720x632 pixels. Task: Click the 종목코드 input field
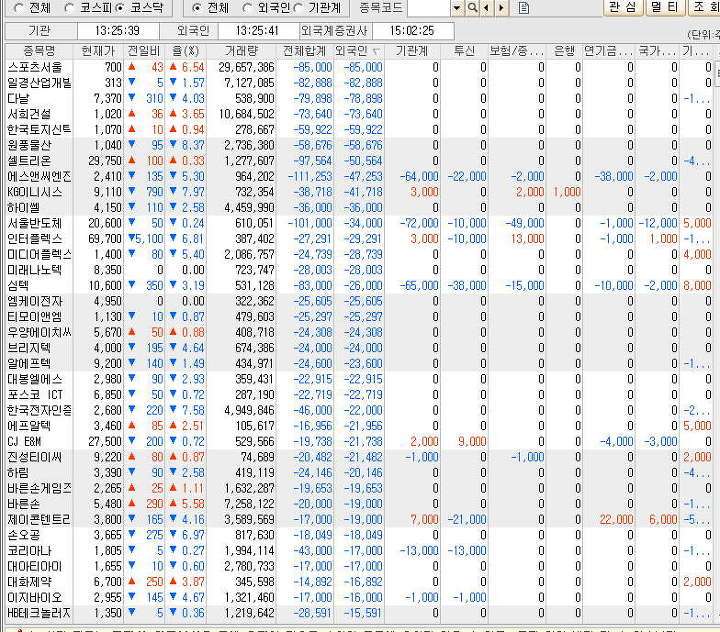[429, 8]
